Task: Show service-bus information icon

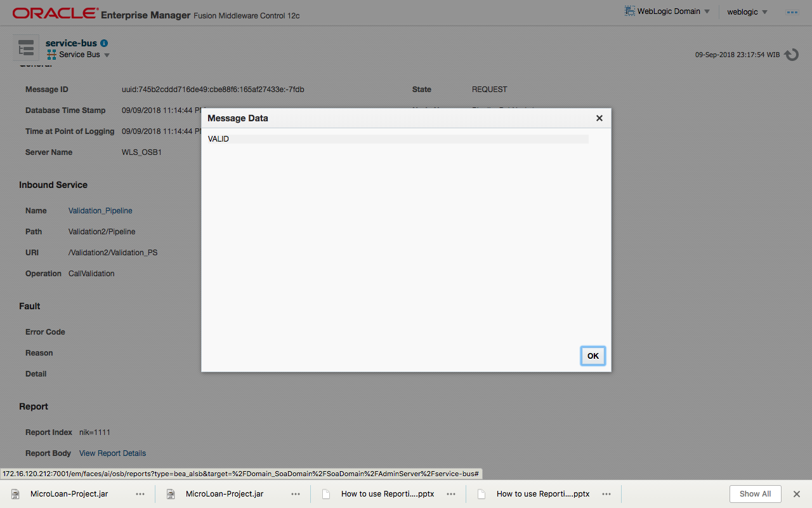Action: coord(104,43)
